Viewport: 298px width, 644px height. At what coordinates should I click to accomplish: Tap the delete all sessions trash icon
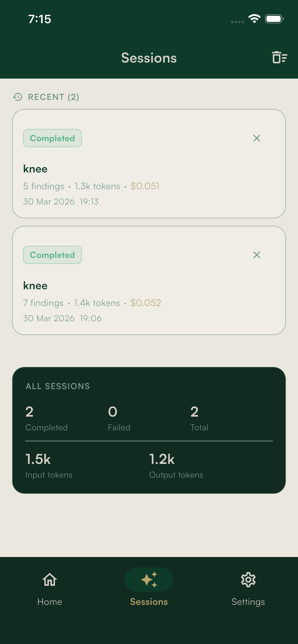279,57
